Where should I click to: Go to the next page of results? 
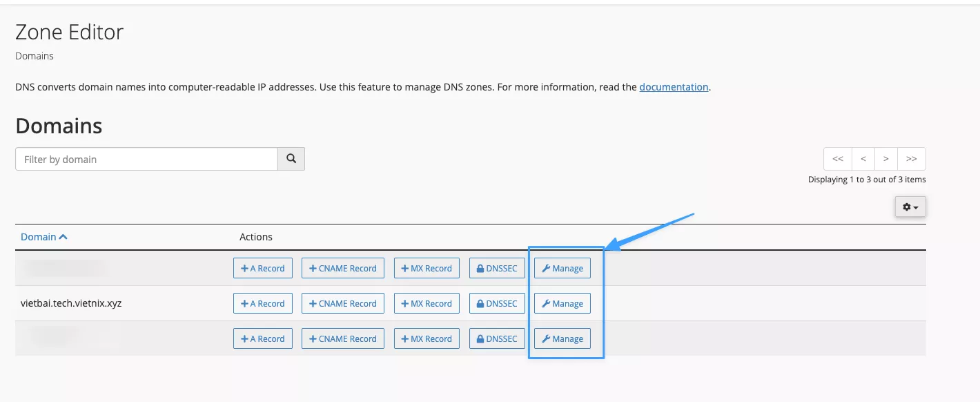click(886, 159)
